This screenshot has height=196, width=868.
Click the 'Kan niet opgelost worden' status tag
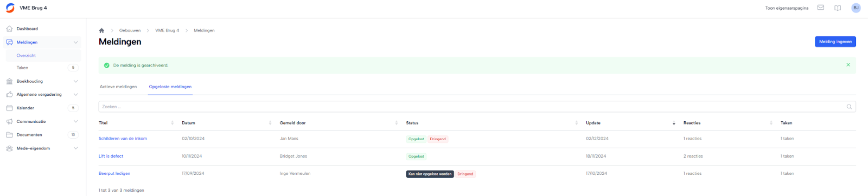[x=430, y=174]
